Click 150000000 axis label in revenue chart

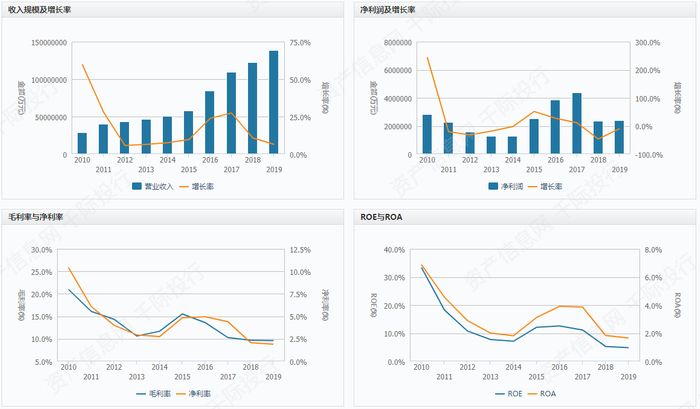click(49, 43)
